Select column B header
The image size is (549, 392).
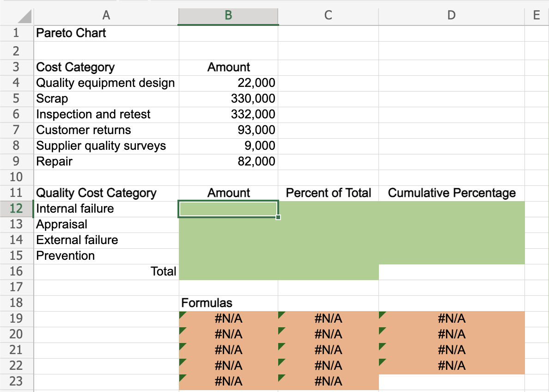click(x=228, y=16)
